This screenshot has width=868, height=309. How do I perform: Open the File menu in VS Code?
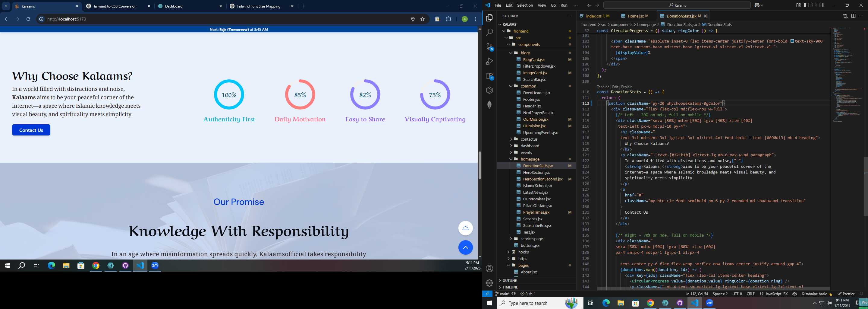tap(498, 5)
